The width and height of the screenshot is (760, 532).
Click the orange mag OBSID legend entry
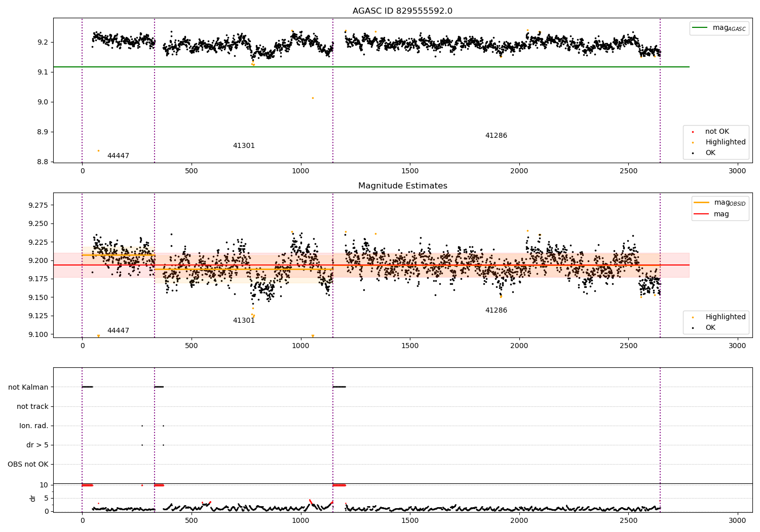tap(719, 203)
